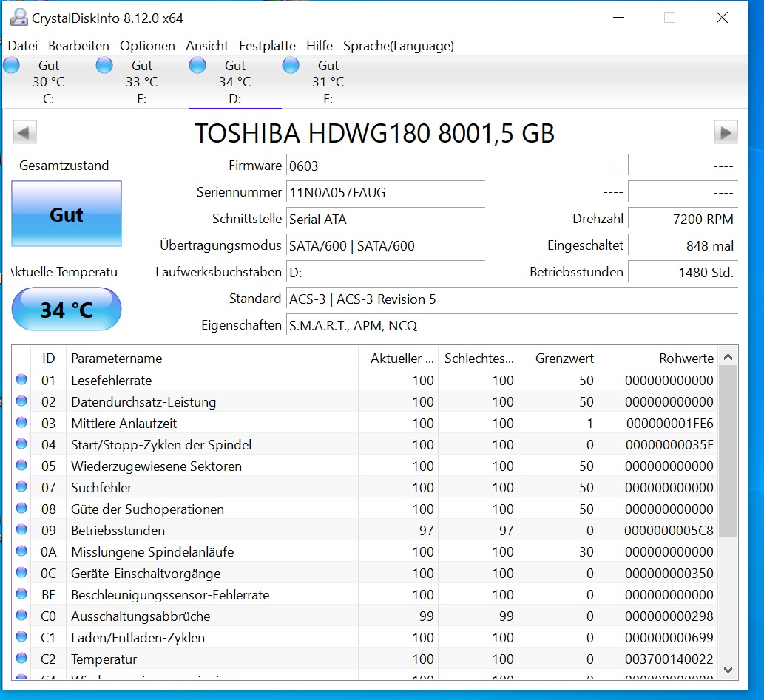Open the Hilfe menu
The image size is (764, 700).
(320, 46)
